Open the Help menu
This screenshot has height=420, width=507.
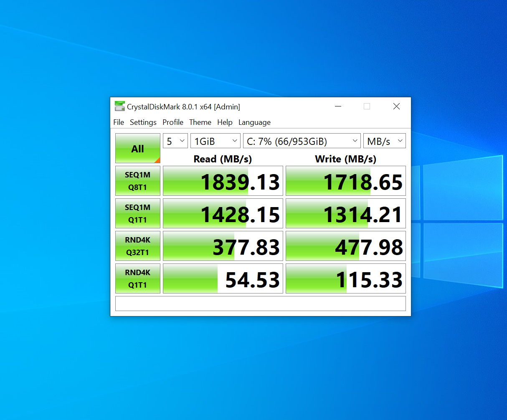pos(225,122)
